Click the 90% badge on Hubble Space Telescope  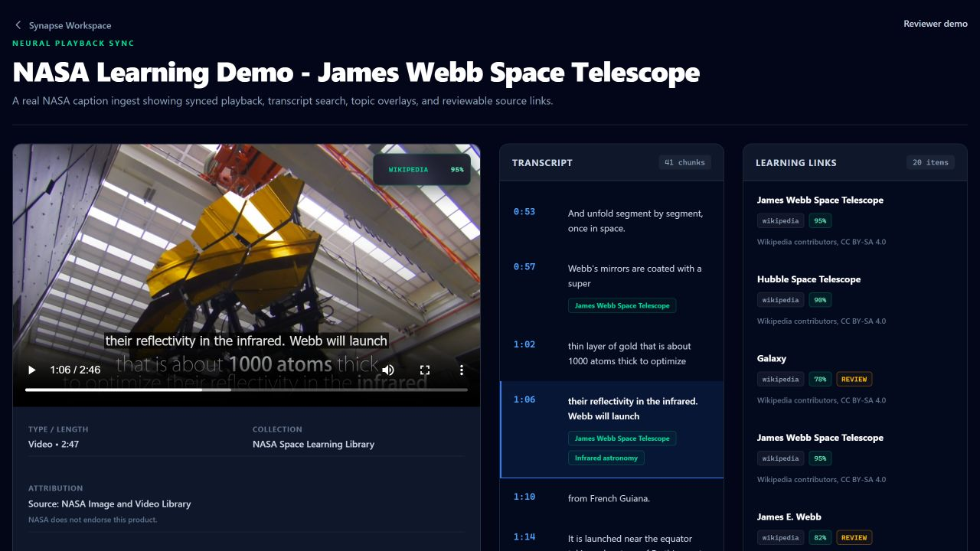(x=821, y=300)
